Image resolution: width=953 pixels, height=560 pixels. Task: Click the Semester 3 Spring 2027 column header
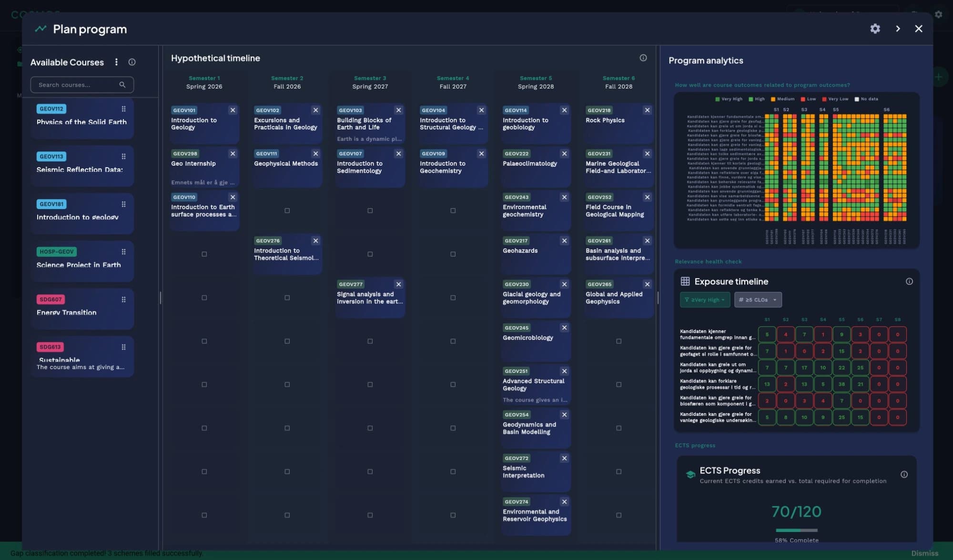pyautogui.click(x=370, y=82)
